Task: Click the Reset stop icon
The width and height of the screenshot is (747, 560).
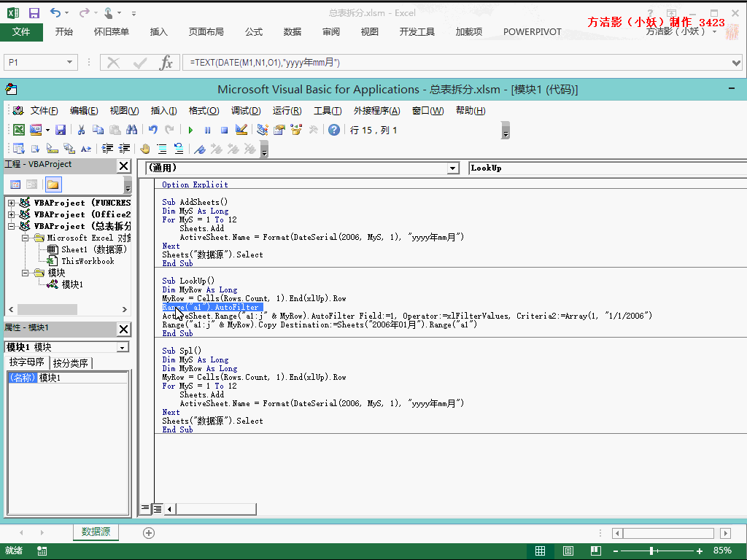Action: (225, 130)
